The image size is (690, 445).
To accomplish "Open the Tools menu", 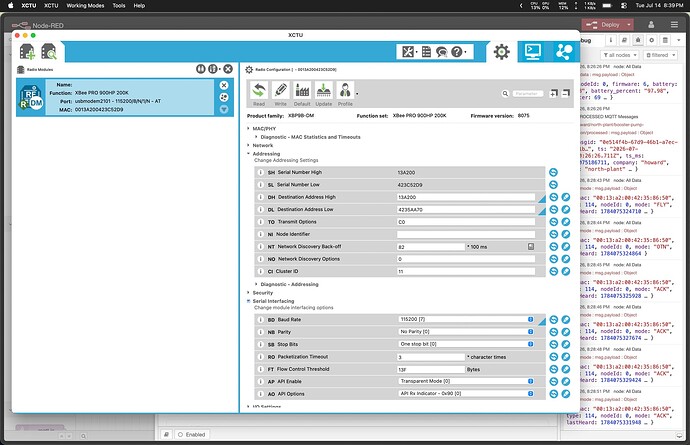I will pyautogui.click(x=119, y=6).
